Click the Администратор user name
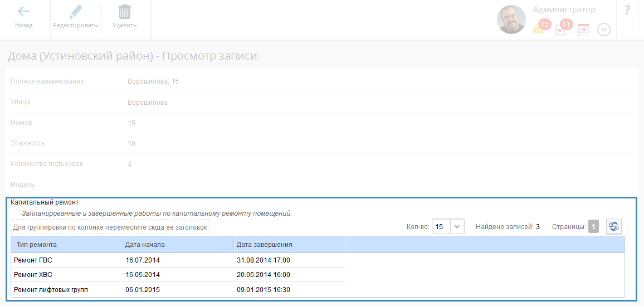The image size is (644, 306). click(x=564, y=10)
